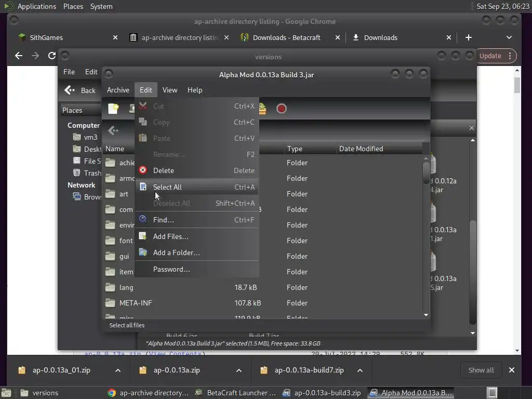This screenshot has height=399, width=532.
Task: Click the Find magnifier icon in menu
Action: click(143, 219)
